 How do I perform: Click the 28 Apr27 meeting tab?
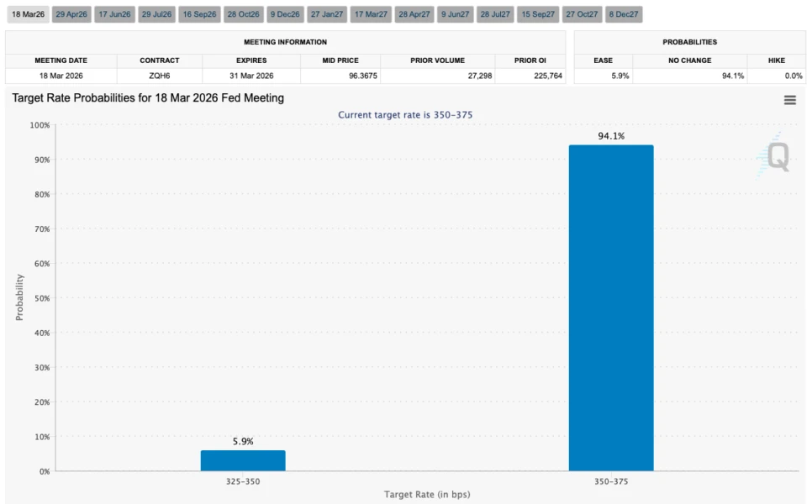(414, 14)
